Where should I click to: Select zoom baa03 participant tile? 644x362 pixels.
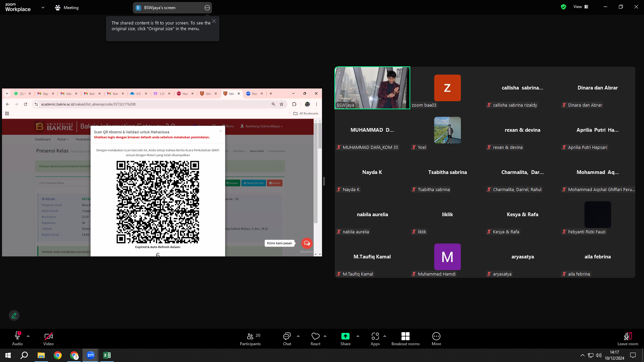447,88
